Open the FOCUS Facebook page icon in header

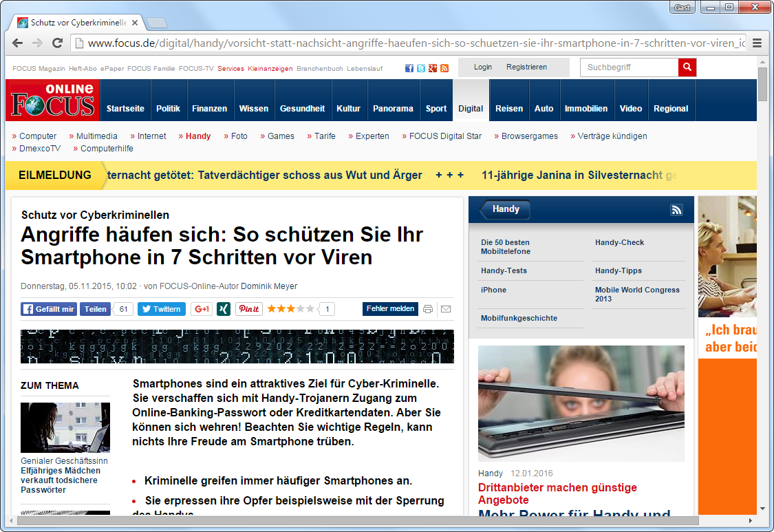click(x=409, y=68)
